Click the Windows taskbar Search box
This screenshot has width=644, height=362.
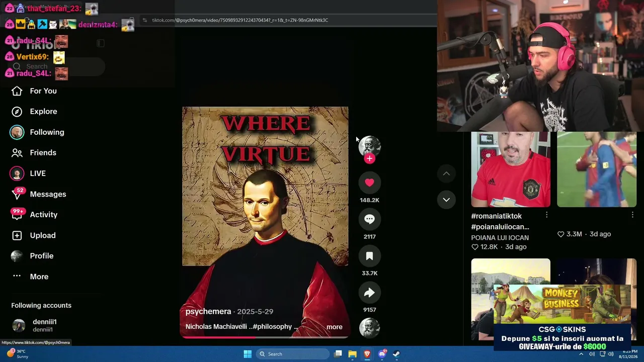[293, 354]
